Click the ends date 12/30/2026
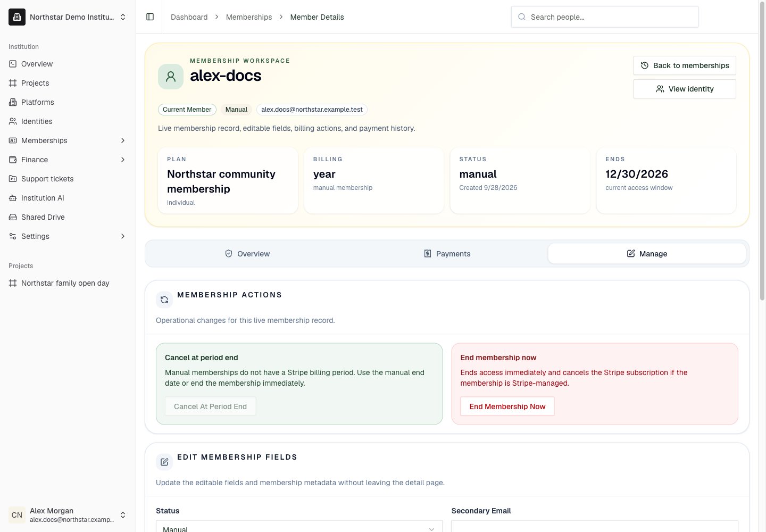The height and width of the screenshot is (532, 766). click(637, 174)
